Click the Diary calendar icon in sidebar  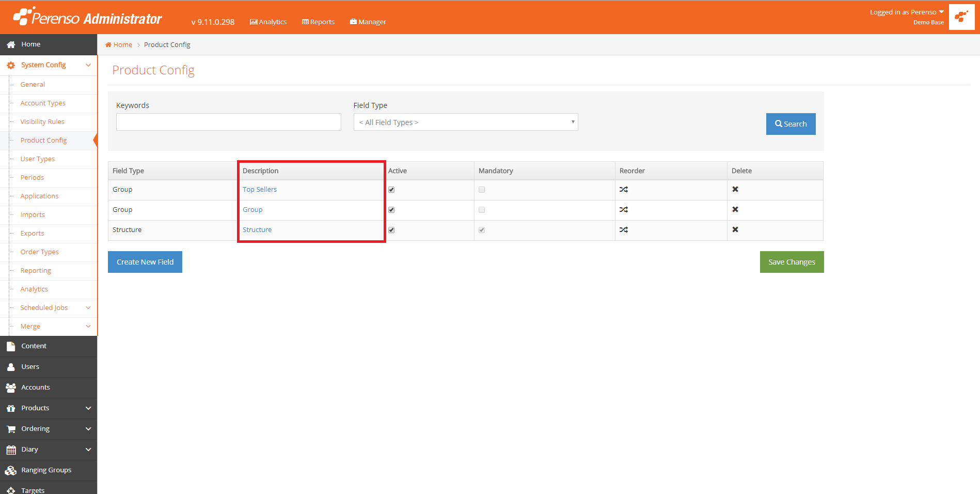[x=11, y=450]
